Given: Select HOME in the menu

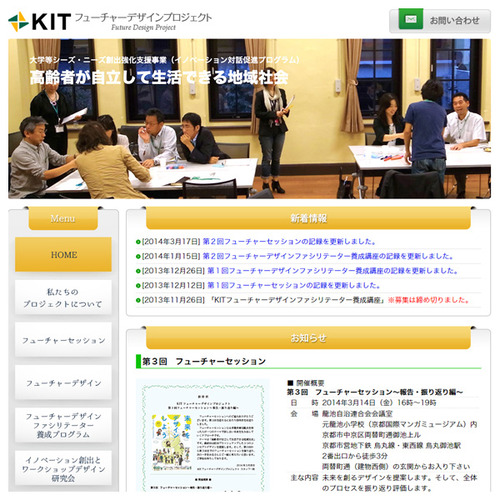Looking at the screenshot, I should (x=63, y=255).
